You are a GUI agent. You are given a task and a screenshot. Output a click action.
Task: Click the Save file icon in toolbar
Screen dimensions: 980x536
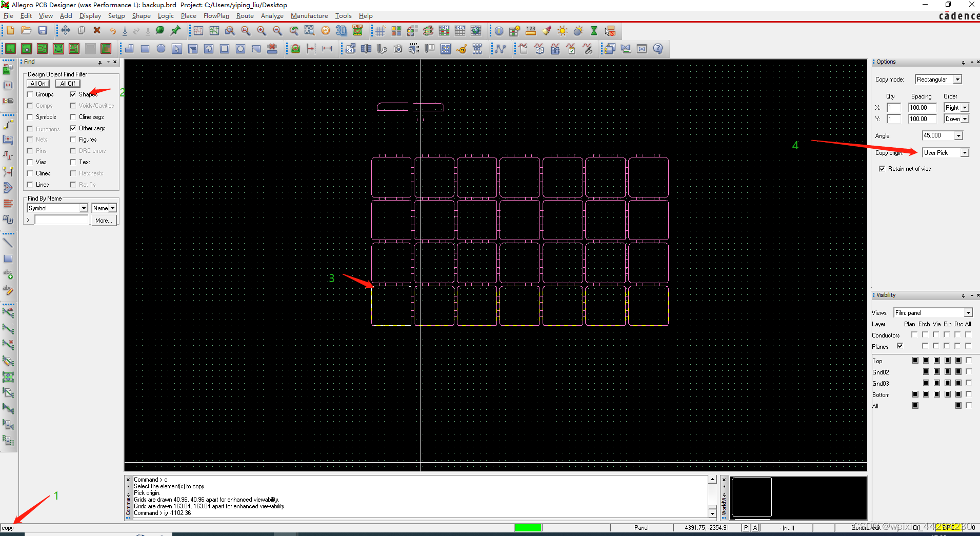43,31
